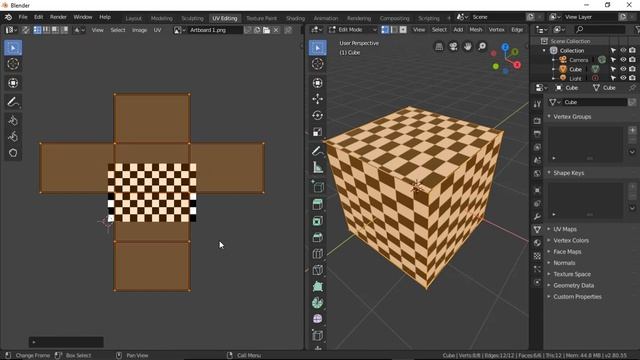Select the UV editor Annotate tool
640x360 pixels.
coord(13,102)
